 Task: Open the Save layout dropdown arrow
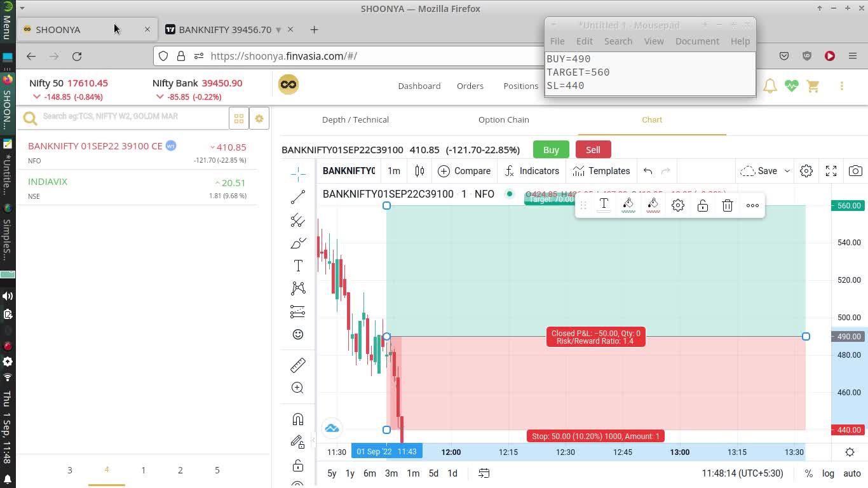pyautogui.click(x=787, y=171)
